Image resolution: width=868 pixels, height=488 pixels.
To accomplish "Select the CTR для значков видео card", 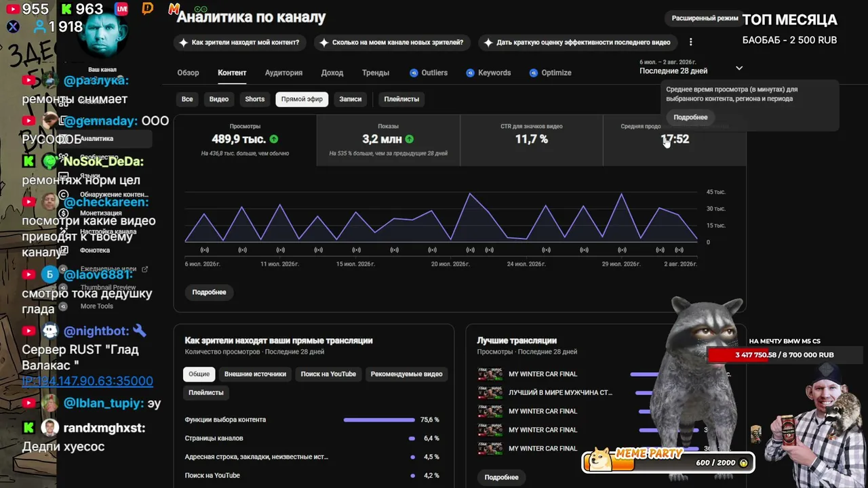I will 532,140.
